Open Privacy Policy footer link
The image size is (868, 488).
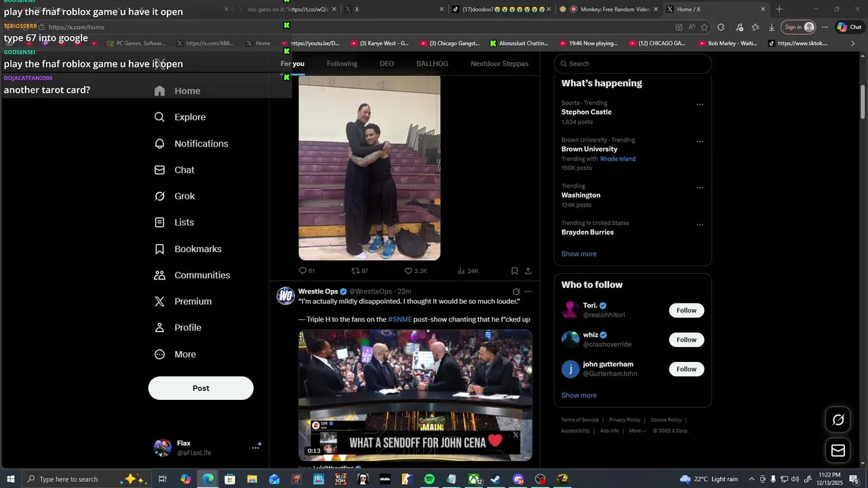625,420
